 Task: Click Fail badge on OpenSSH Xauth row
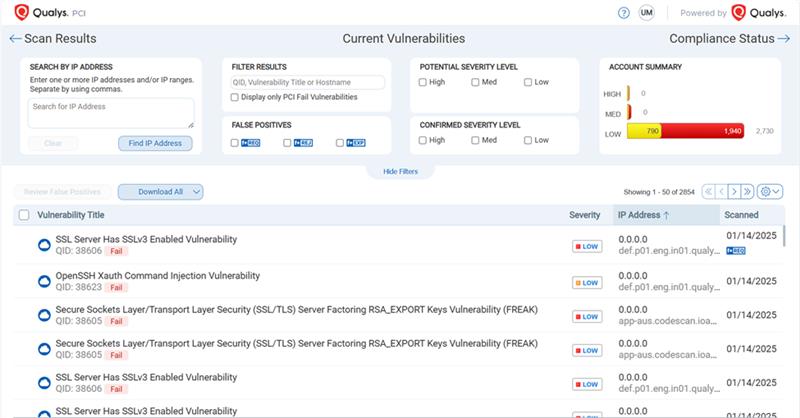[116, 287]
